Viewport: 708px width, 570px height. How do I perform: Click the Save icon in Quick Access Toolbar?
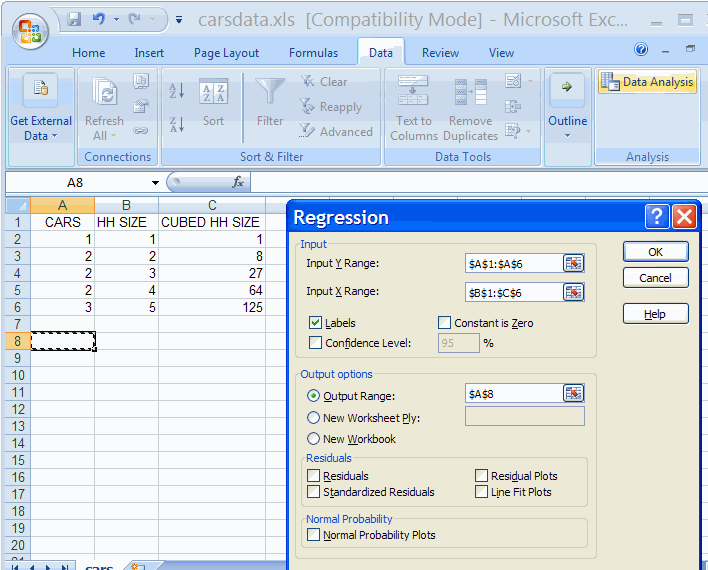click(74, 19)
